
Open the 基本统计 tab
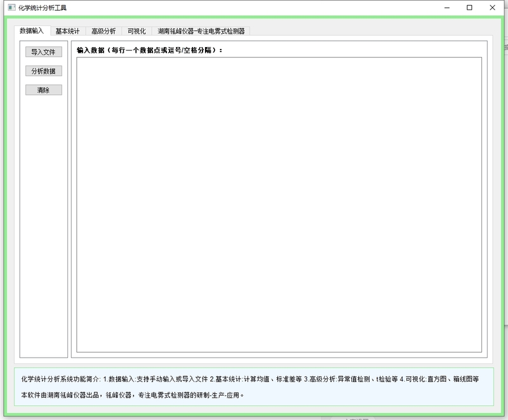67,30
